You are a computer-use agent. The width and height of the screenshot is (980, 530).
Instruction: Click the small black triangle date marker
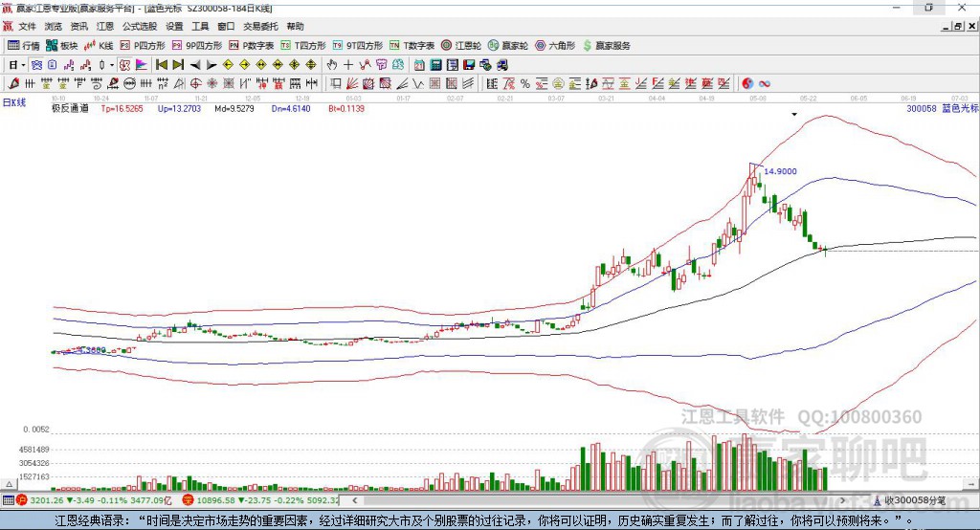pos(794,115)
